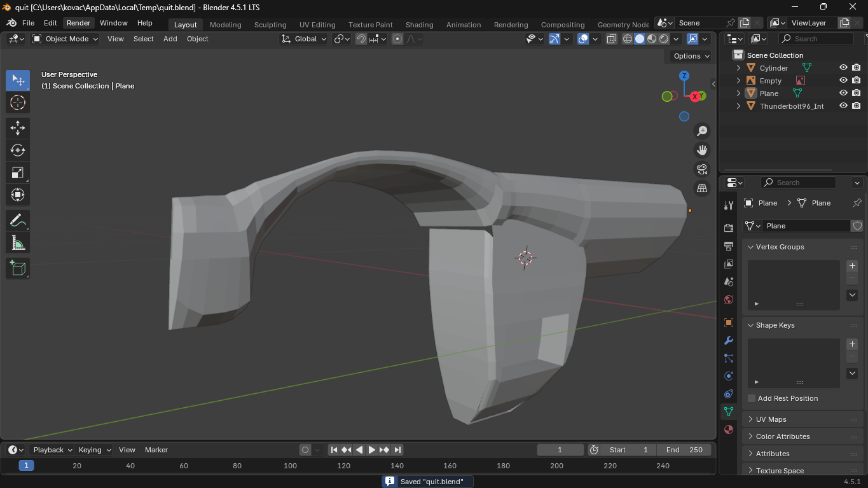Click the Plane mesh name field

point(806,226)
